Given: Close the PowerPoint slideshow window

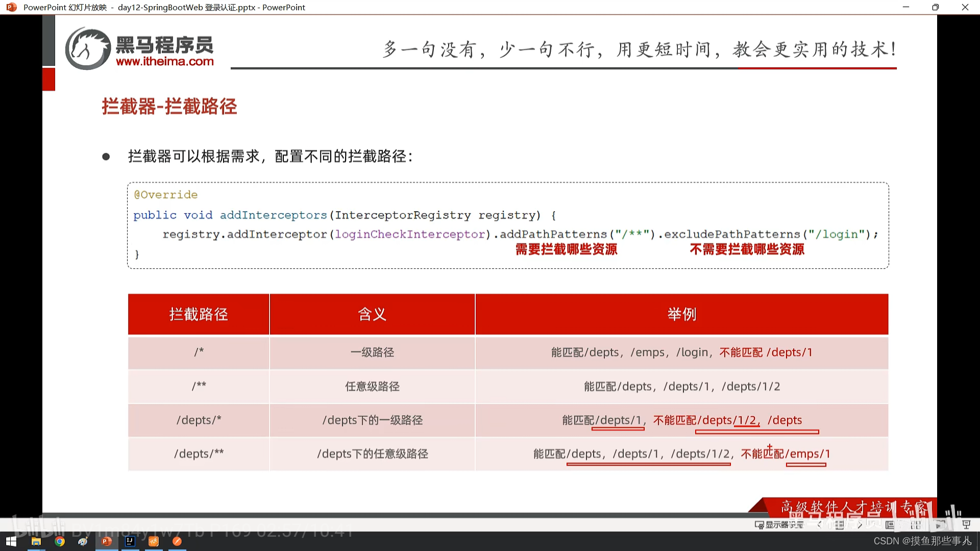Looking at the screenshot, I should tap(965, 7).
